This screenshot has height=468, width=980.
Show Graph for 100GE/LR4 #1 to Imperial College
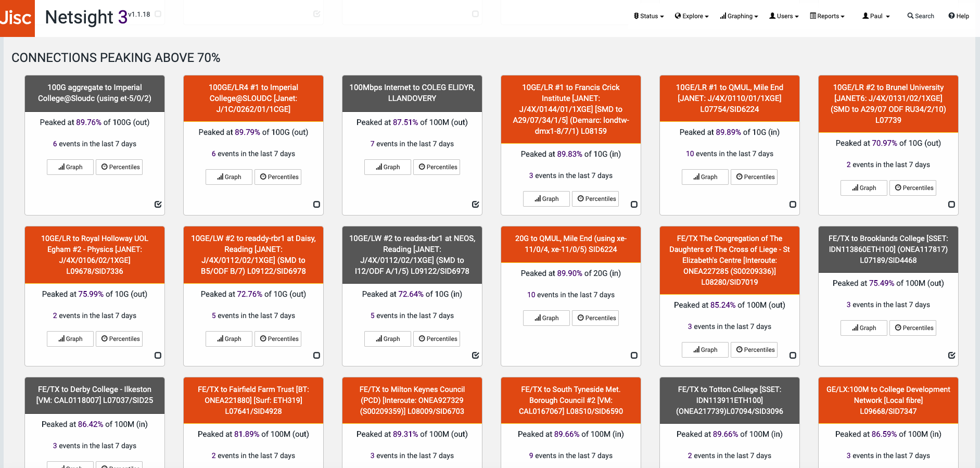[x=229, y=177]
